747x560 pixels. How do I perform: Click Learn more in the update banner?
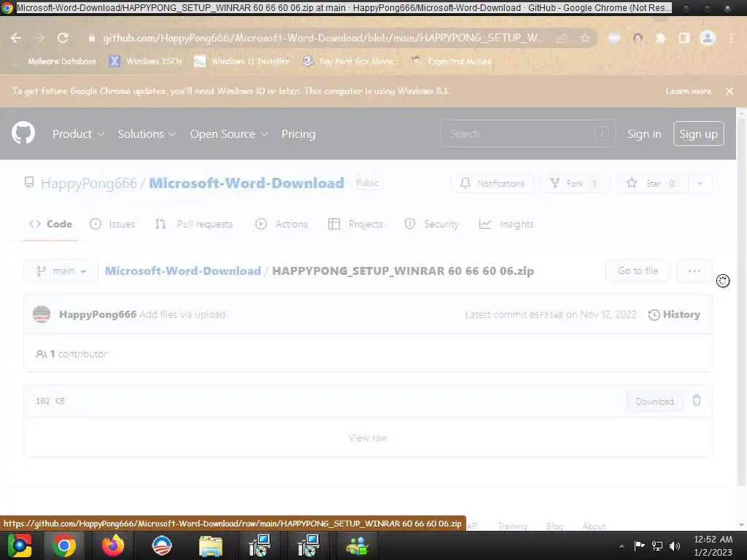pyautogui.click(x=689, y=91)
